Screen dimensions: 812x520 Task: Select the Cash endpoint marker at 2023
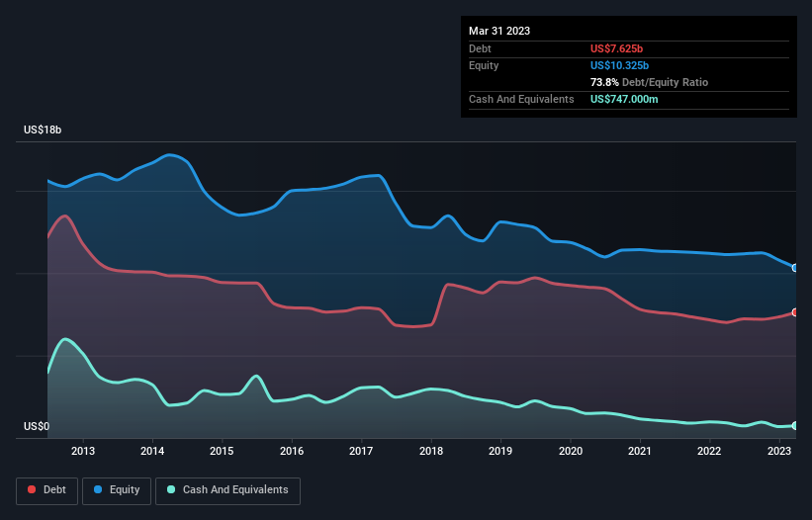click(x=795, y=425)
